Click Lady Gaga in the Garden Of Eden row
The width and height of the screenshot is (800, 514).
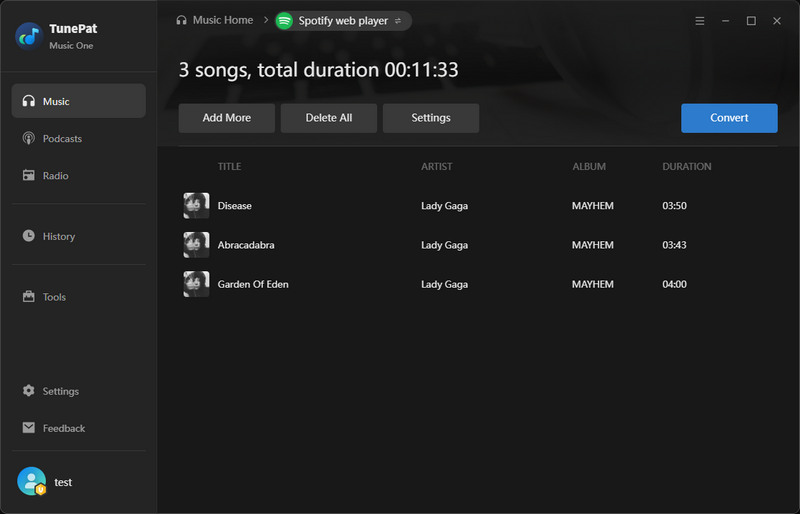(444, 284)
